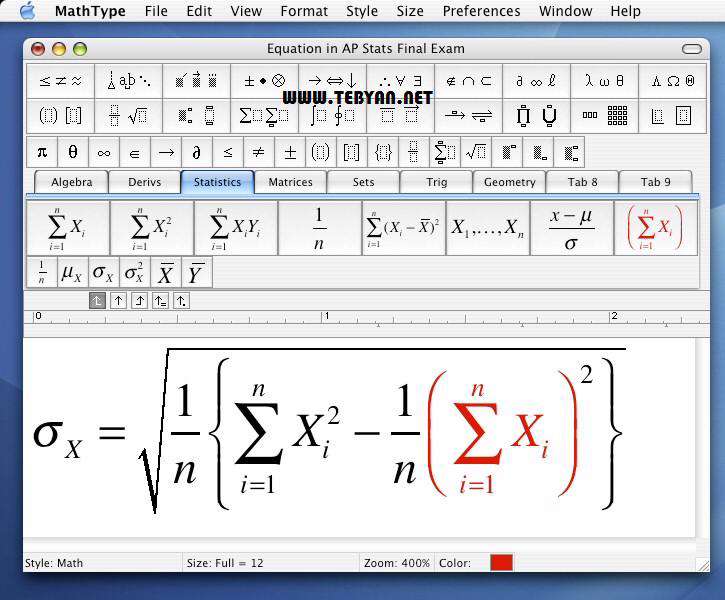Open the integral templates palette
Image resolution: width=725 pixels, height=600 pixels.
332,116
